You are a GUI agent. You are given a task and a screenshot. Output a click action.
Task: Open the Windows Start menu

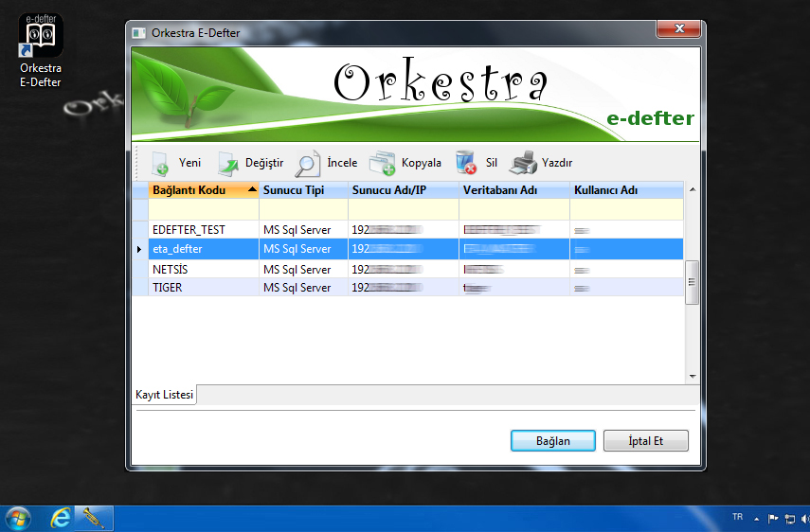pyautogui.click(x=18, y=518)
